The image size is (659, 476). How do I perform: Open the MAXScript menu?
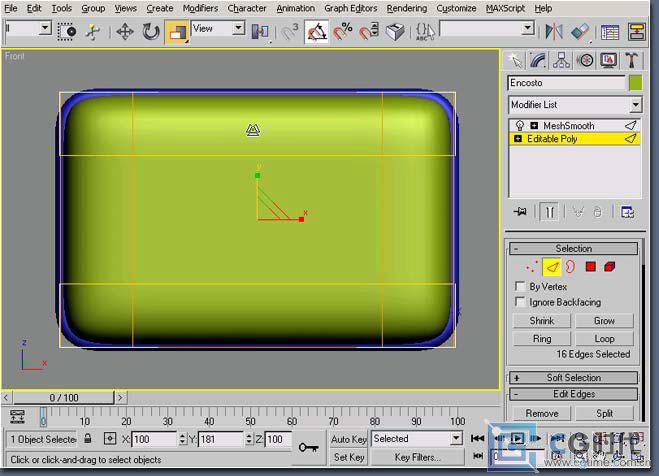click(505, 8)
